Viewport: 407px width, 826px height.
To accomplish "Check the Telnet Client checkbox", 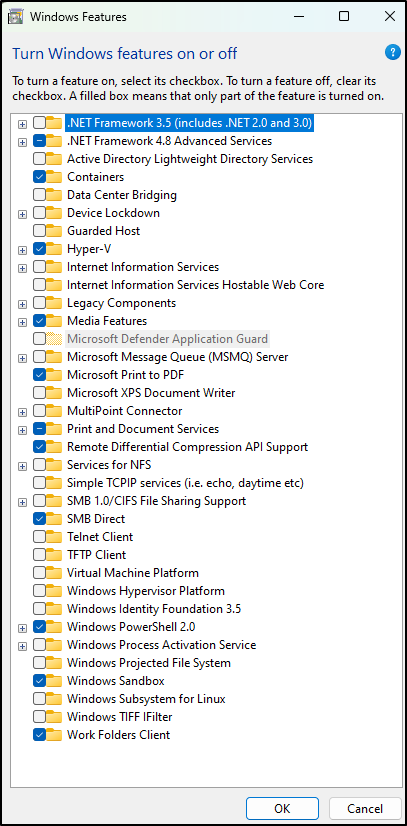I will point(39,537).
